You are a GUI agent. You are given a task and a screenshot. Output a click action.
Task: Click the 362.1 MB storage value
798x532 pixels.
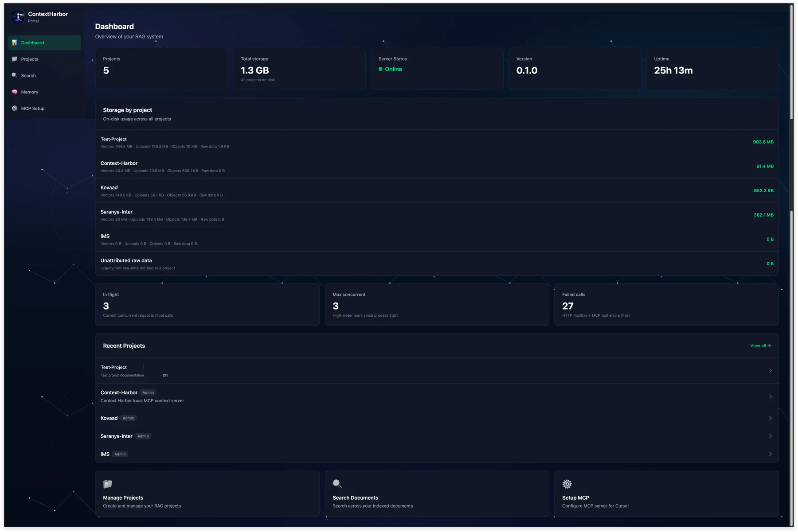[763, 215]
